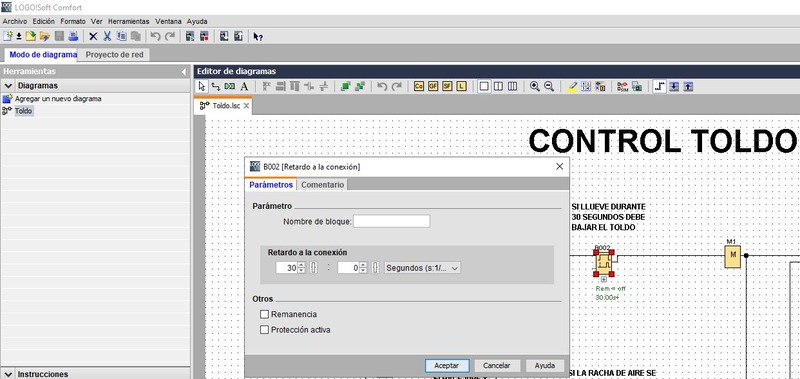Screen dimensions: 800x379
Task: Stop LOGO! with red stop icon
Action: (204, 36)
